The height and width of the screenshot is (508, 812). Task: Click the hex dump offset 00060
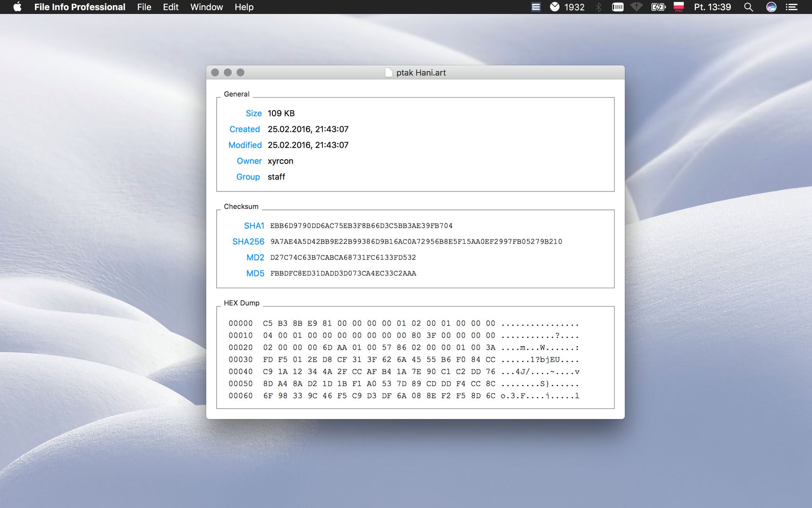click(241, 396)
